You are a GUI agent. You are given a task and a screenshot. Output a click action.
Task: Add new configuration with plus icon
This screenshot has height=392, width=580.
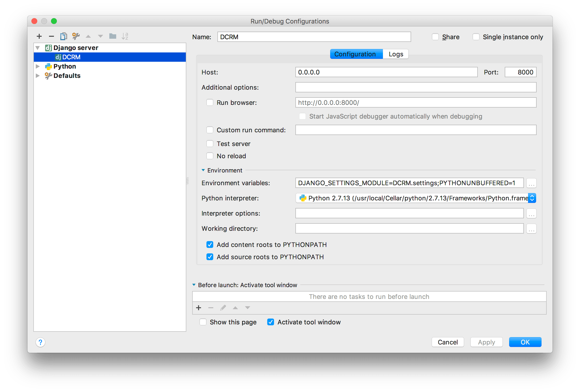(x=39, y=37)
